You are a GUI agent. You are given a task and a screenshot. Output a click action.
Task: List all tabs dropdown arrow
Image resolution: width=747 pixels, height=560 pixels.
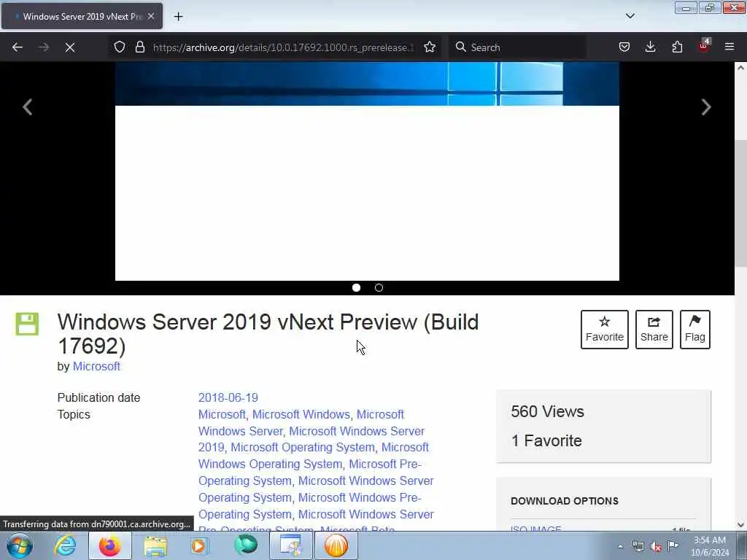[x=630, y=16]
